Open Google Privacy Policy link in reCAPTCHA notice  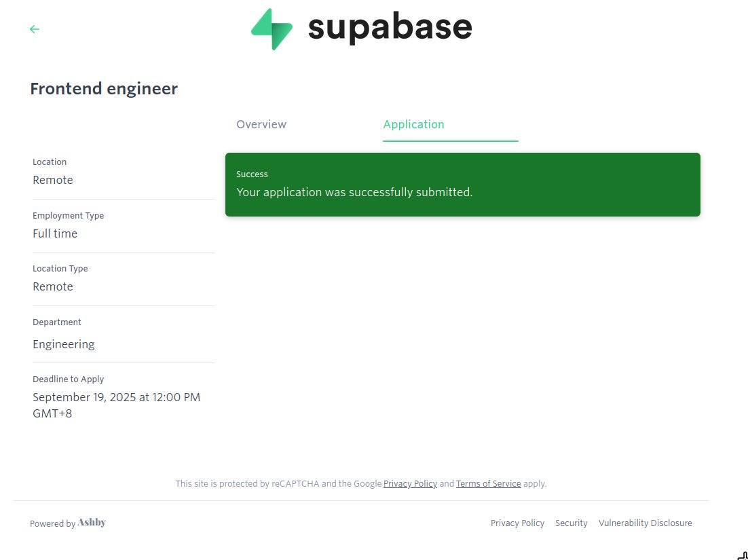[x=410, y=483]
